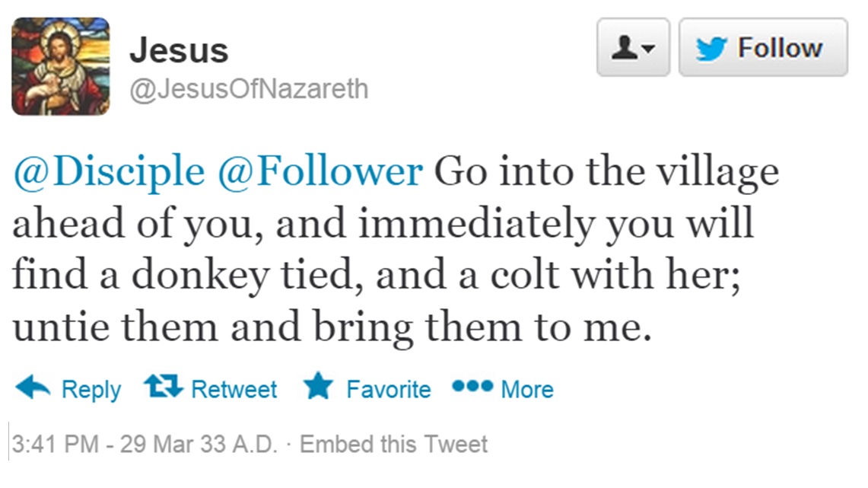The width and height of the screenshot is (868, 488).
Task: Click the Favorite star icon
Action: (318, 386)
